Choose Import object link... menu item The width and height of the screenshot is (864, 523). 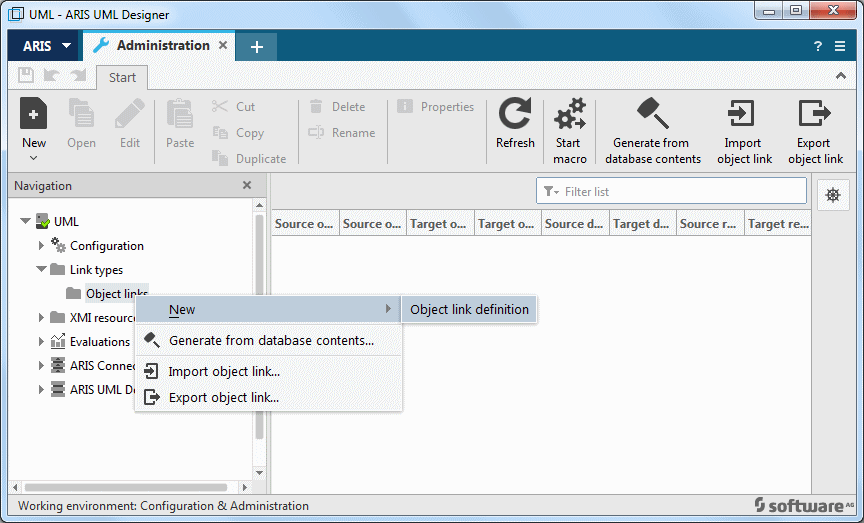coord(268,371)
